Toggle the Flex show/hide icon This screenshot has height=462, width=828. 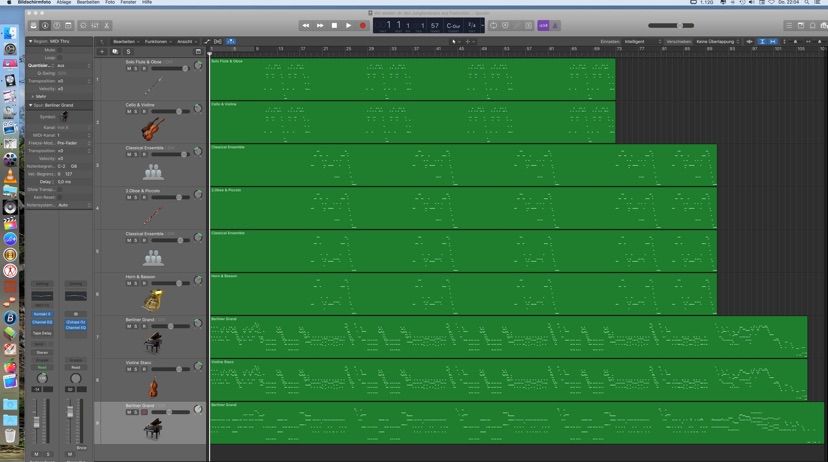218,41
